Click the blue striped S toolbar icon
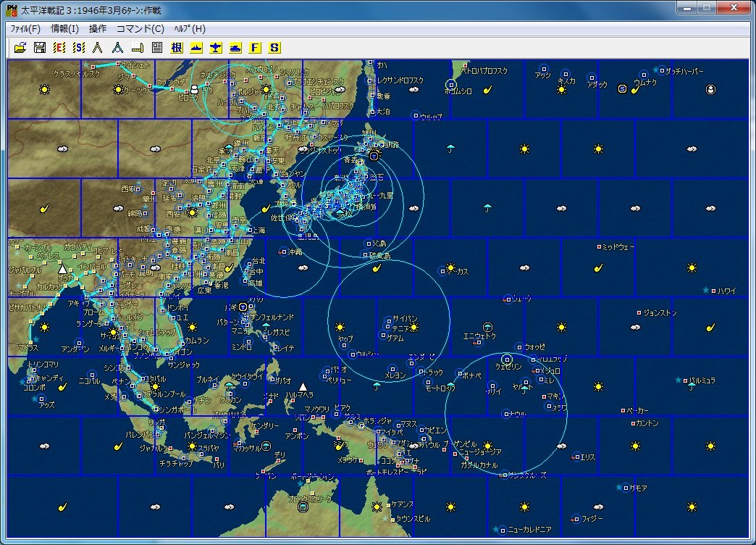Screen dimensions: 756x545 click(79, 48)
